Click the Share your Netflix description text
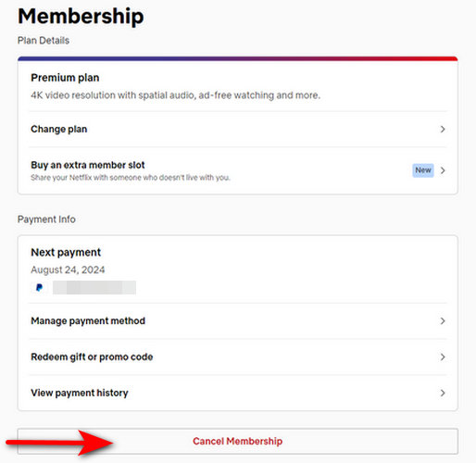476x463 pixels. (131, 178)
